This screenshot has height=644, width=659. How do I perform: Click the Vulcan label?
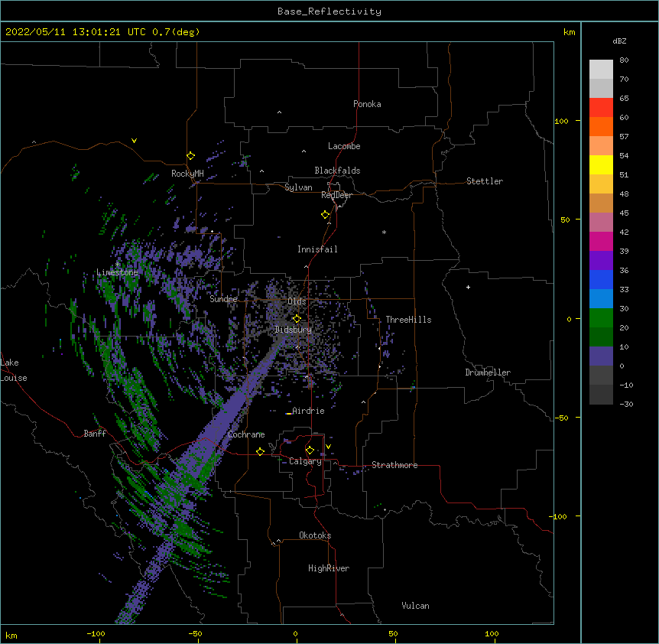coord(415,606)
